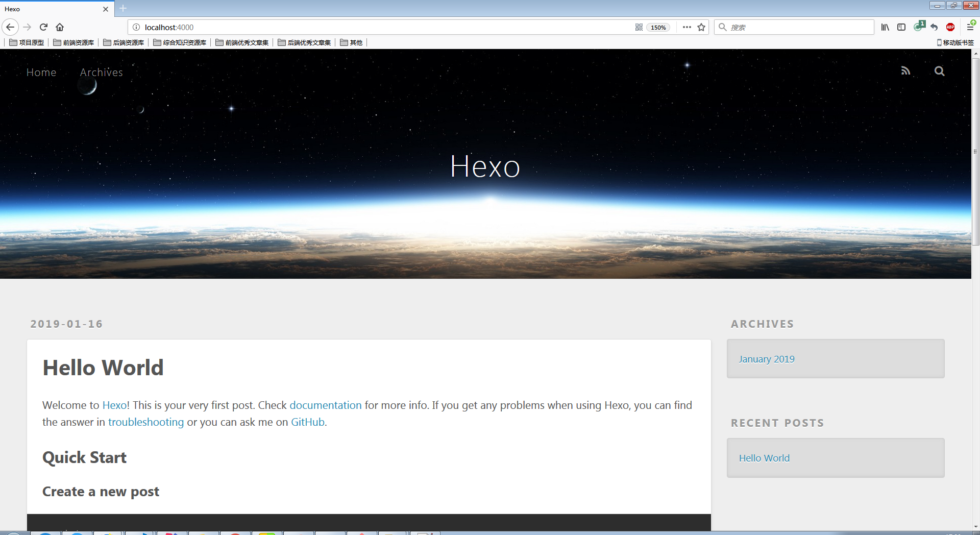Image resolution: width=980 pixels, height=535 pixels.
Task: Open the troubleshooting link
Action: coord(146,422)
